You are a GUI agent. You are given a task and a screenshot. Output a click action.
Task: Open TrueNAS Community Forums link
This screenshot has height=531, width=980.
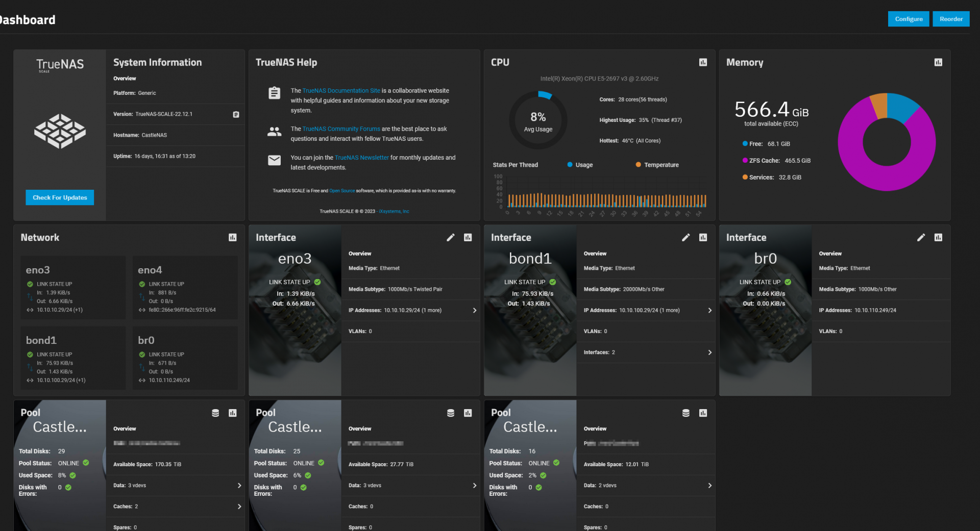(341, 129)
